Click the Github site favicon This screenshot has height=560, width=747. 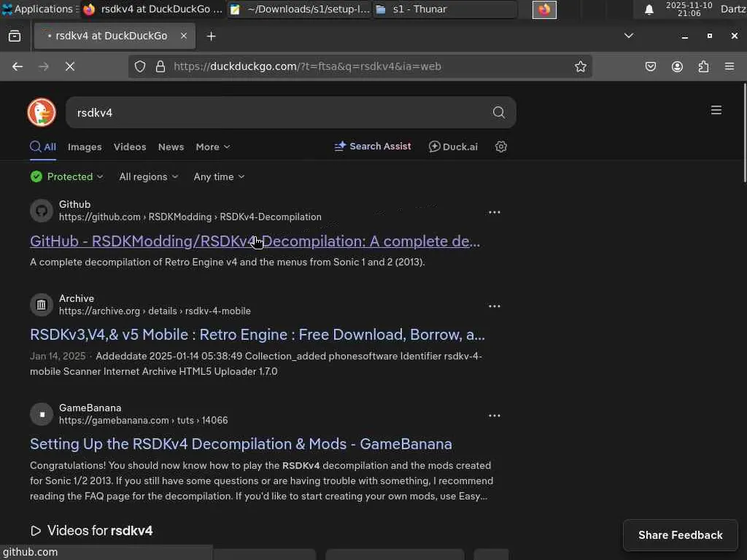click(x=42, y=211)
